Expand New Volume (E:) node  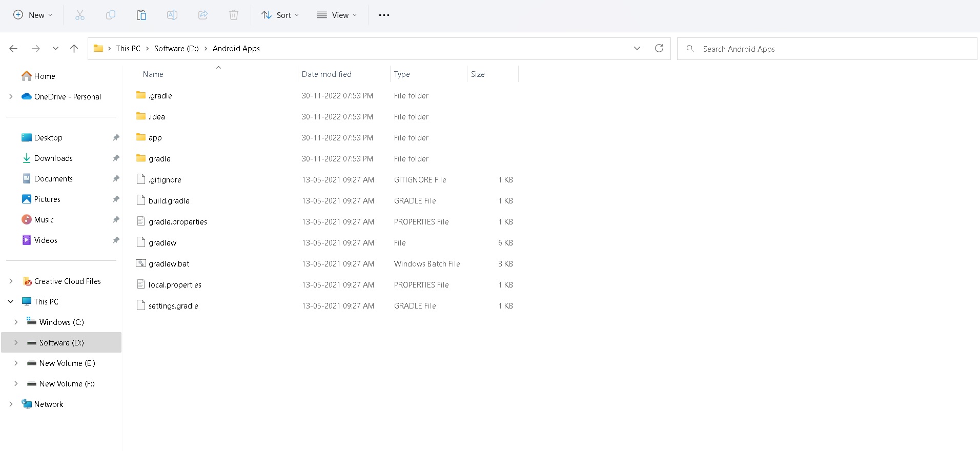[16, 363]
